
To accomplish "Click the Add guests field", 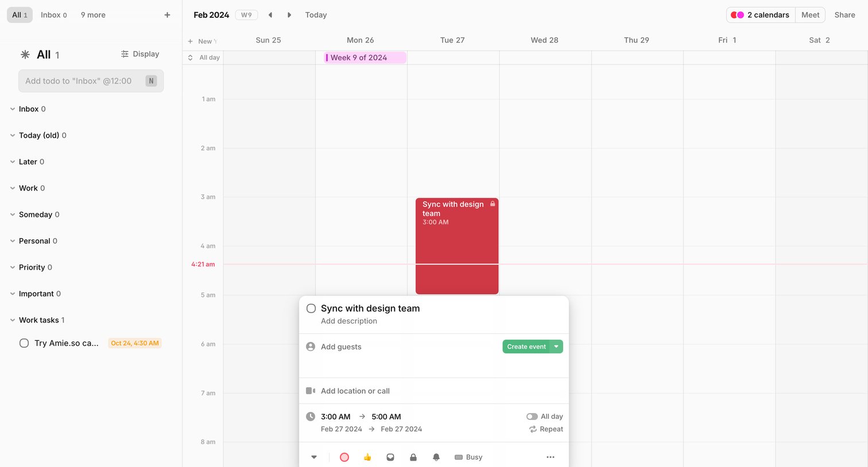I will click(341, 347).
